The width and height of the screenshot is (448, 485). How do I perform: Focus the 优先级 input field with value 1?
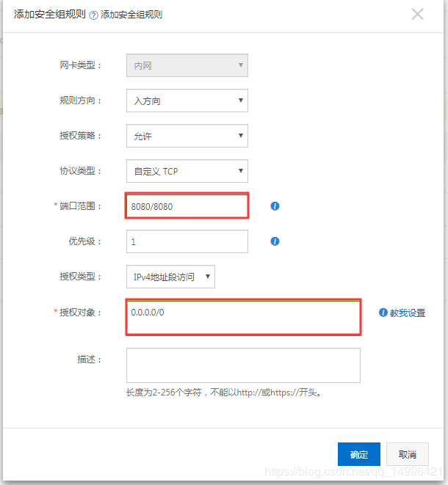click(x=187, y=241)
